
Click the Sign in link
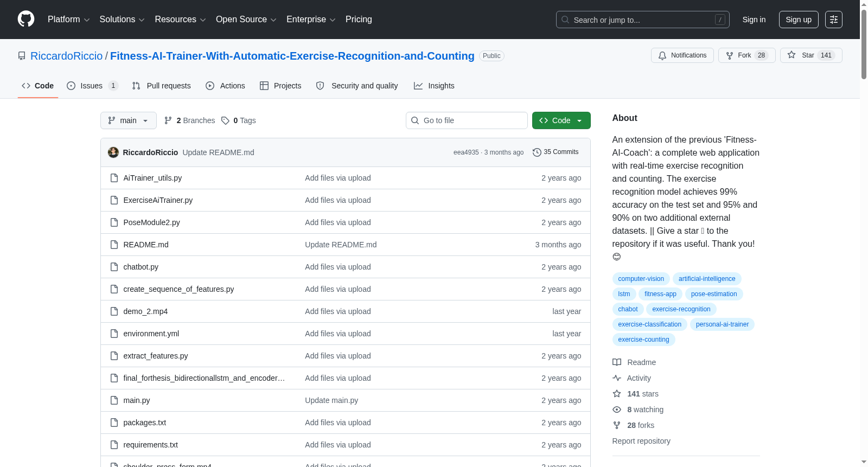pos(754,20)
